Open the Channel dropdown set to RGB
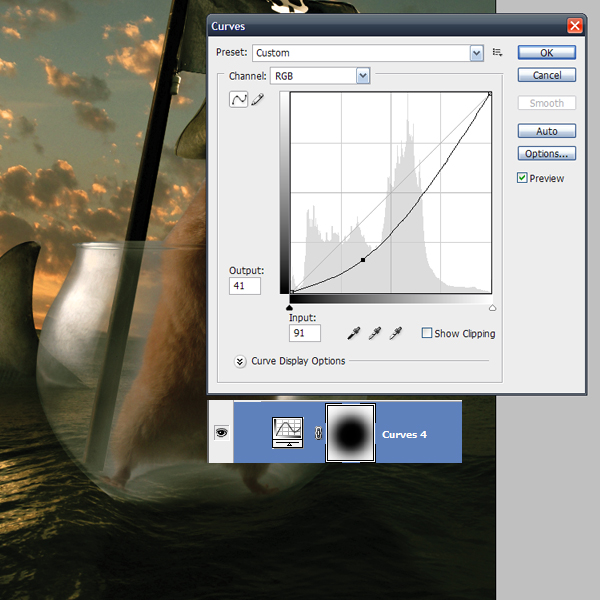Viewport: 600px width, 600px height. 320,76
